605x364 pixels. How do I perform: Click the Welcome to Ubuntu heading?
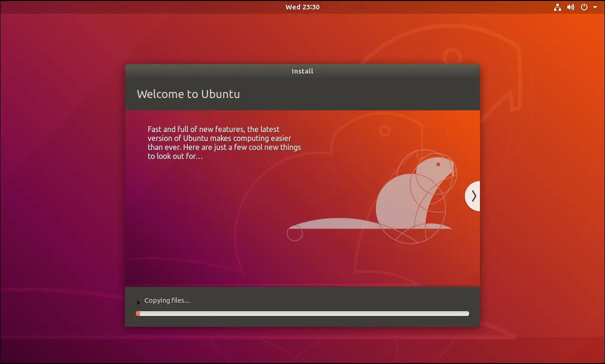click(188, 94)
